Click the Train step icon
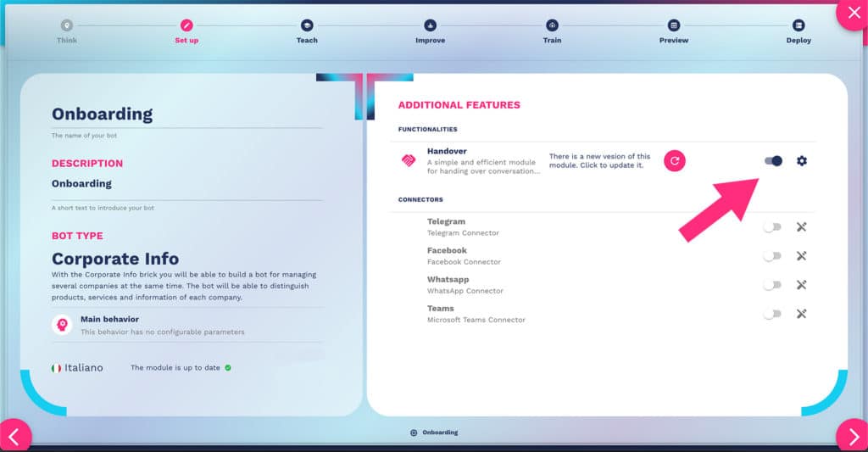Image resolution: width=868 pixels, height=452 pixels. 552,25
